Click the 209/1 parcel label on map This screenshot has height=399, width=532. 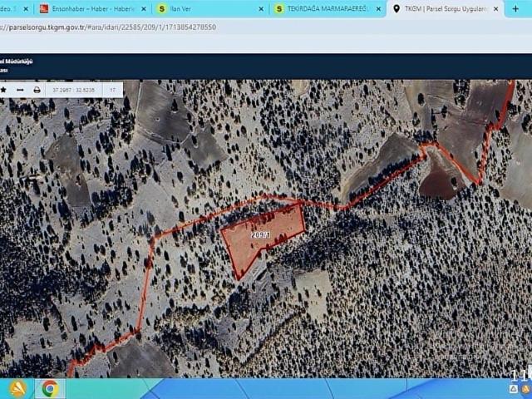coord(260,235)
